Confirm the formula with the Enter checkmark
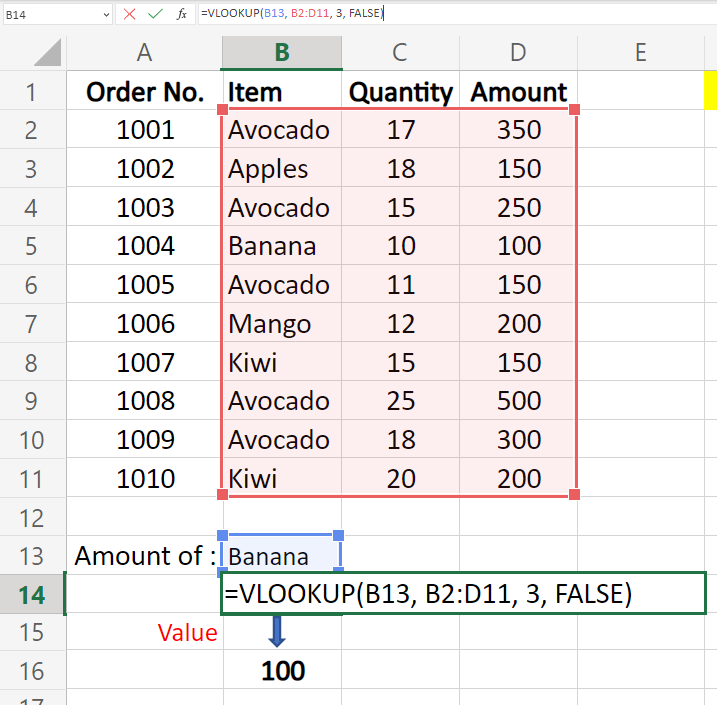 click(x=154, y=14)
